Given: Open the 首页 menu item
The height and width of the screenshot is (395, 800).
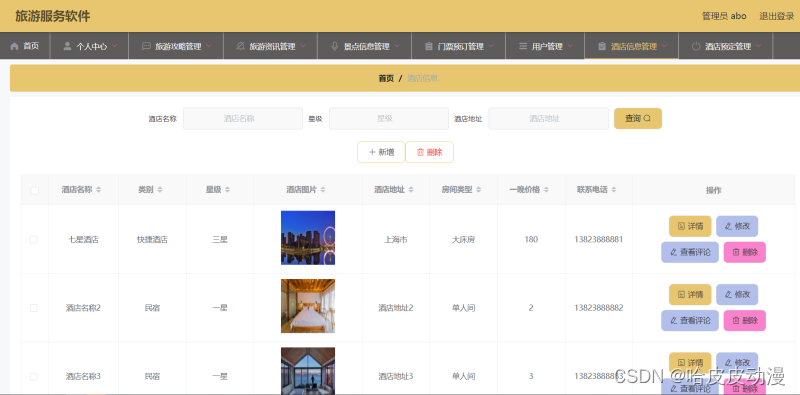Looking at the screenshot, I should (x=25, y=46).
